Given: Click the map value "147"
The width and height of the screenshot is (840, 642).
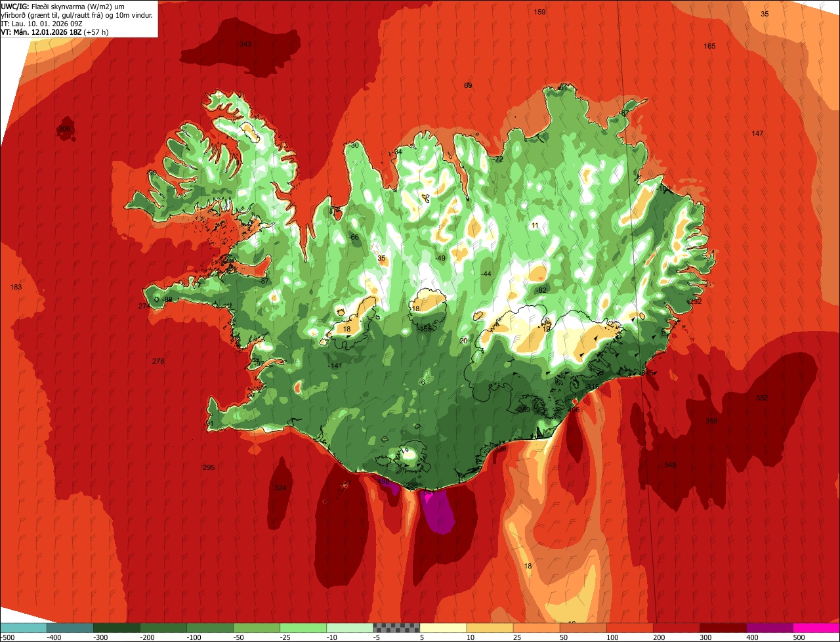Looking at the screenshot, I should point(757,134).
